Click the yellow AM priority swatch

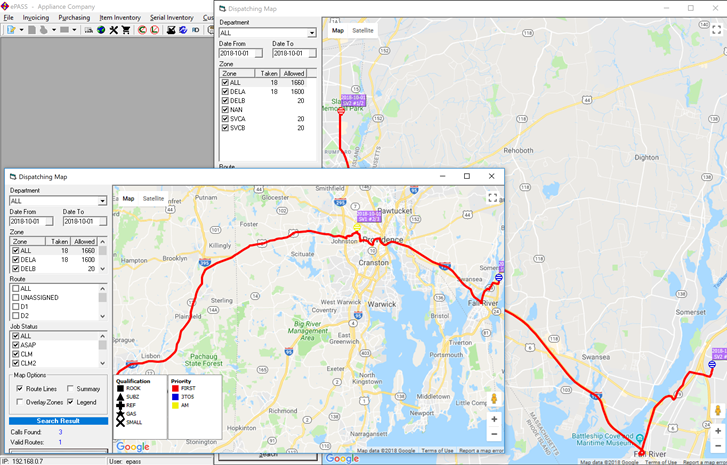(175, 405)
